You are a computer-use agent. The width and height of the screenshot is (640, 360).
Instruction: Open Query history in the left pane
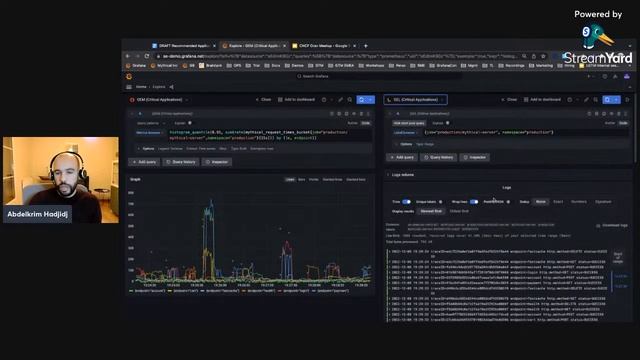[x=181, y=162]
